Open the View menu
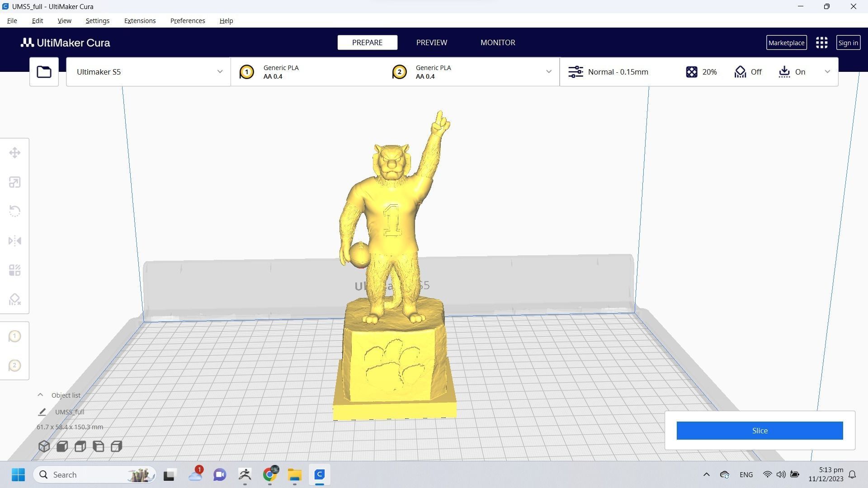This screenshot has width=868, height=488. pos(64,21)
